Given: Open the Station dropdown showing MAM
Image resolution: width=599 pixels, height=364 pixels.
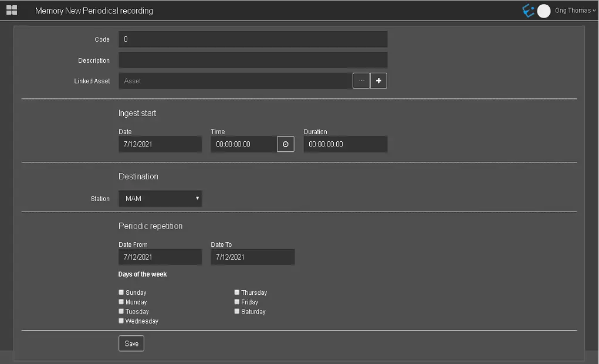Looking at the screenshot, I should 160,199.
